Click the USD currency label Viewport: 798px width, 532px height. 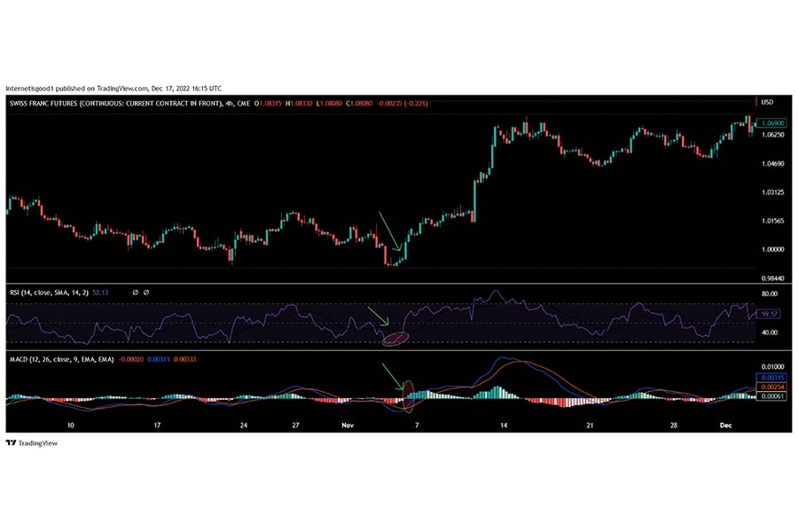pyautogui.click(x=767, y=102)
